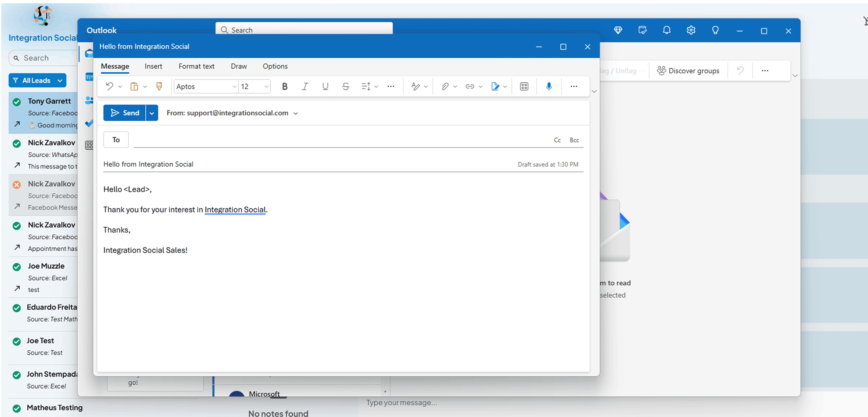Click the My Day calendar-check icon in Outlook

point(642,30)
